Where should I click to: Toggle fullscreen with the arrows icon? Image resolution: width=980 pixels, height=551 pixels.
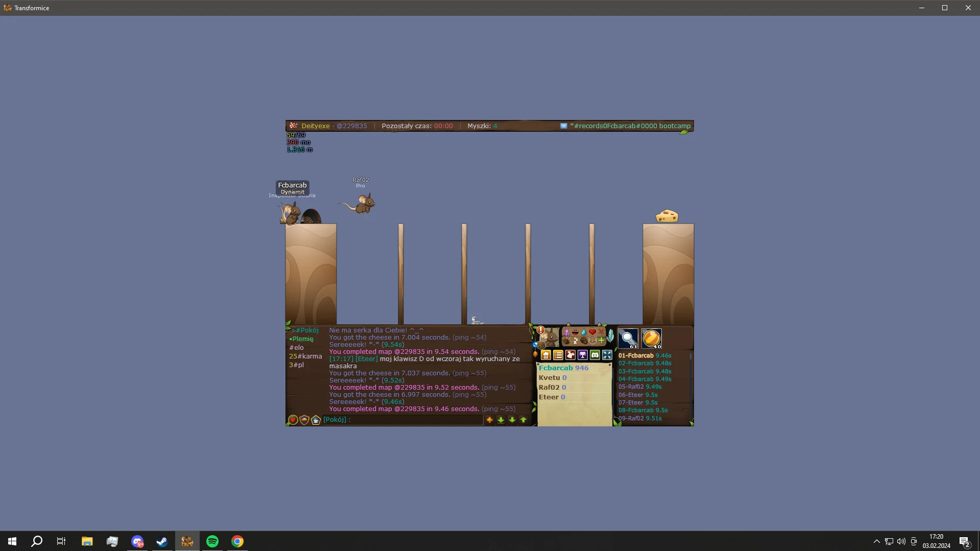tap(607, 355)
